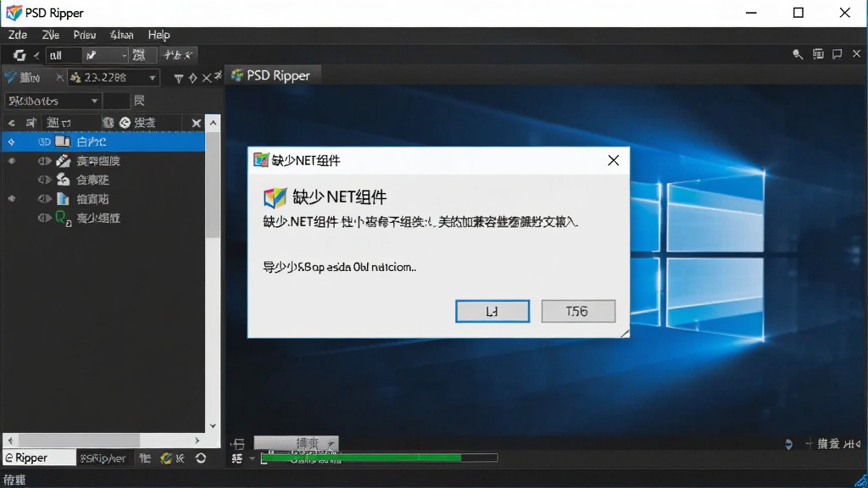
Task: Toggle visibility eye on the brush row
Action: coord(44,161)
